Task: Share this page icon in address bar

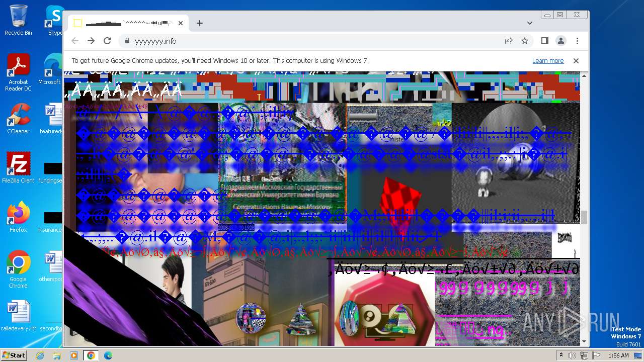Action: pos(509,41)
